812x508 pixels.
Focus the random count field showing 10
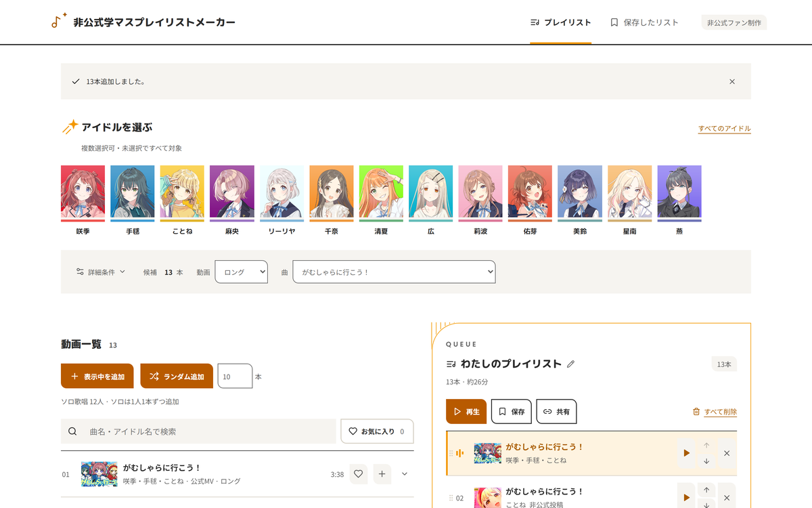point(235,376)
